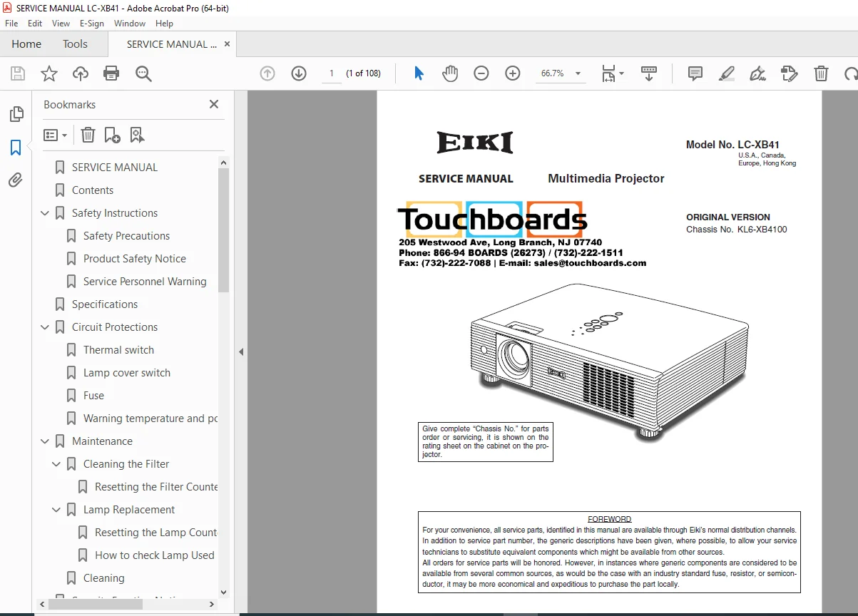The image size is (858, 616).
Task: Open the Safety Precautions bookmark
Action: [126, 236]
